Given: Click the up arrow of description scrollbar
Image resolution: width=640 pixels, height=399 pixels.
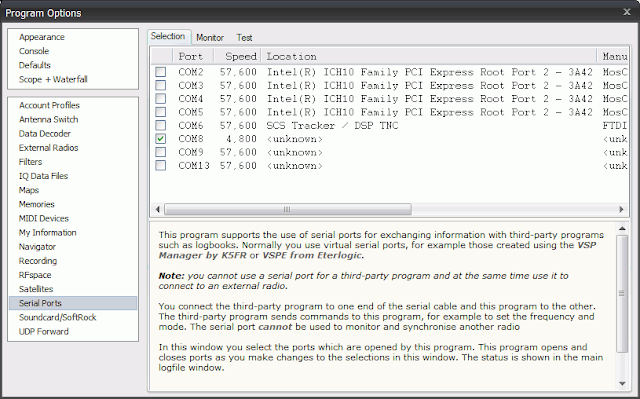Looking at the screenshot, I should [x=622, y=228].
